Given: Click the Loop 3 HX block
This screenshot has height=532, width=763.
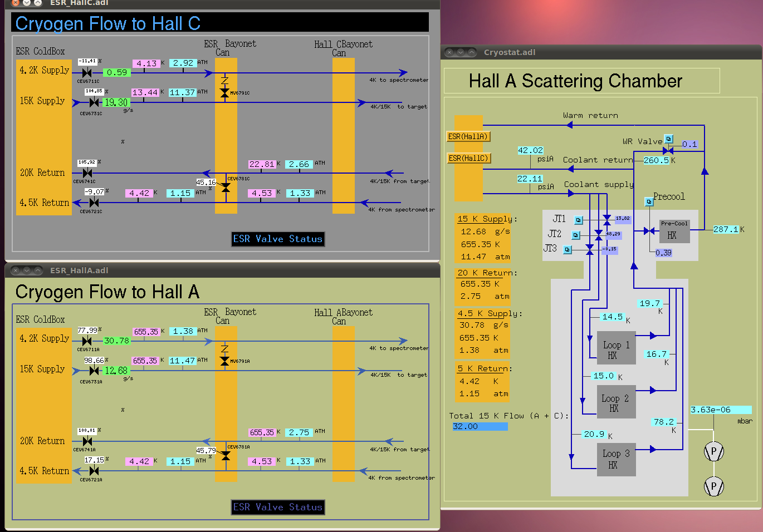Looking at the screenshot, I should pyautogui.click(x=616, y=460).
